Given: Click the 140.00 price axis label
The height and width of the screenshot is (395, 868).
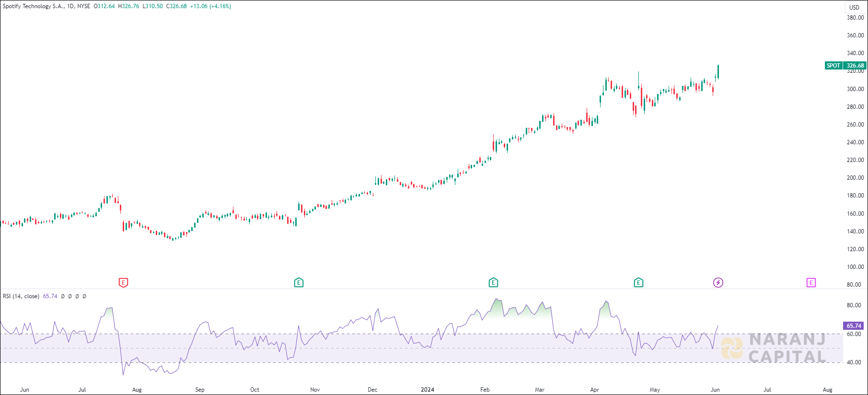Looking at the screenshot, I should coord(856,232).
